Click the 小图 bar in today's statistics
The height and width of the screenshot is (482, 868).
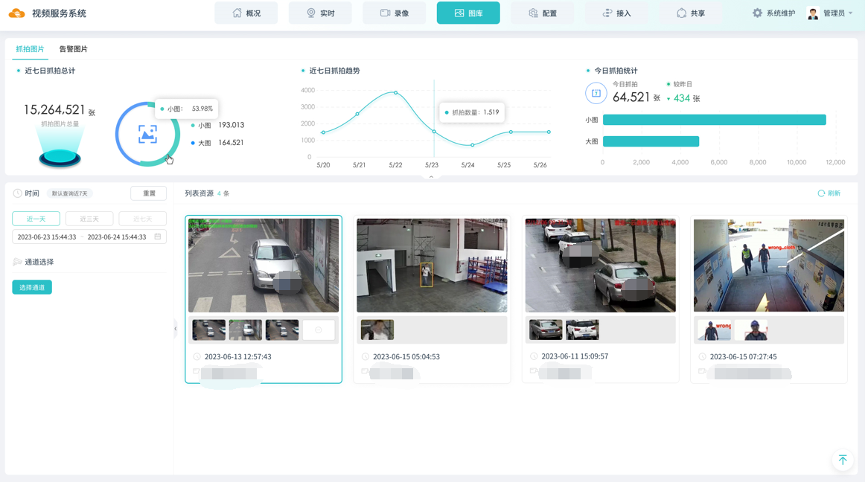[x=714, y=120]
